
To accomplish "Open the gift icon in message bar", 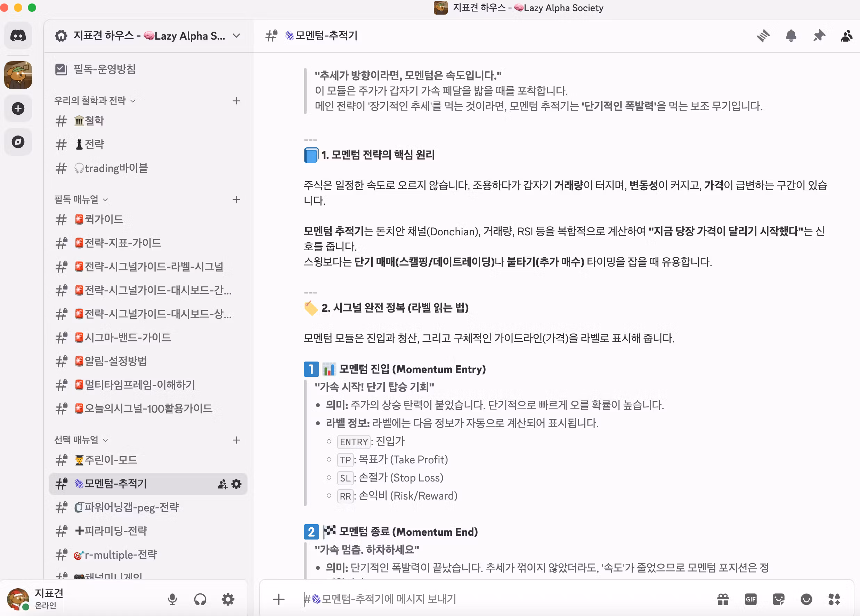I will (723, 599).
